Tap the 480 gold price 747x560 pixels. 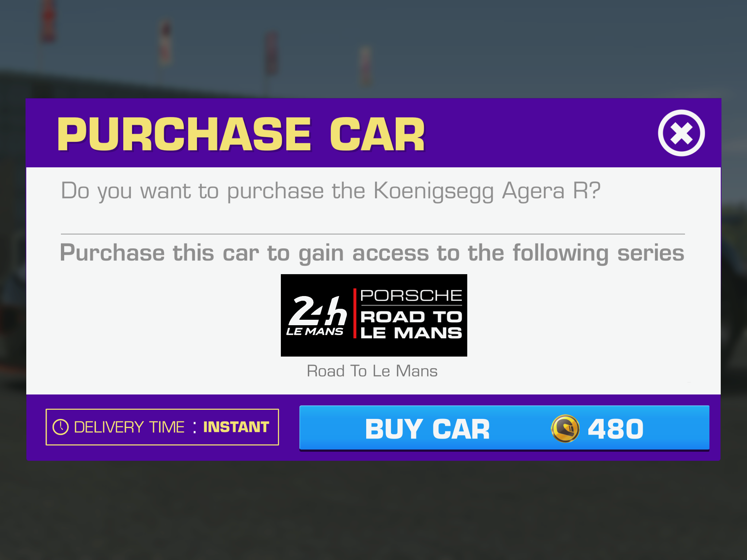pyautogui.click(x=615, y=429)
